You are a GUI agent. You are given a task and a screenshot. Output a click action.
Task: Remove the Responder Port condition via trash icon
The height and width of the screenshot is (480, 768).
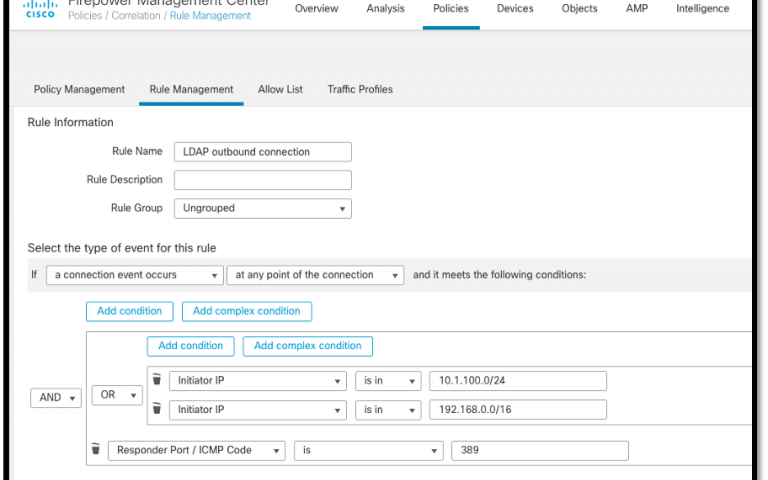[x=95, y=450]
